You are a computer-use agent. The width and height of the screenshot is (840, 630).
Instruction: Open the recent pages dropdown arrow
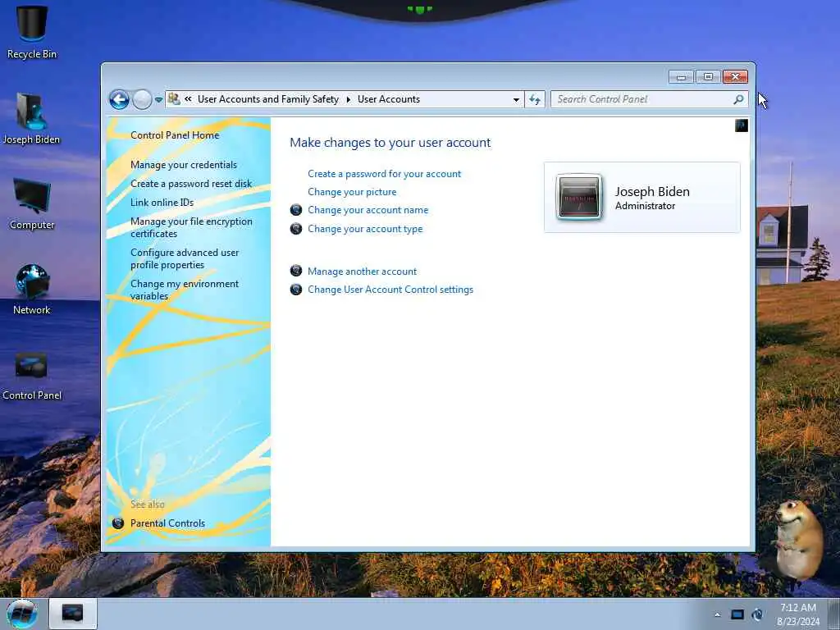pos(158,99)
